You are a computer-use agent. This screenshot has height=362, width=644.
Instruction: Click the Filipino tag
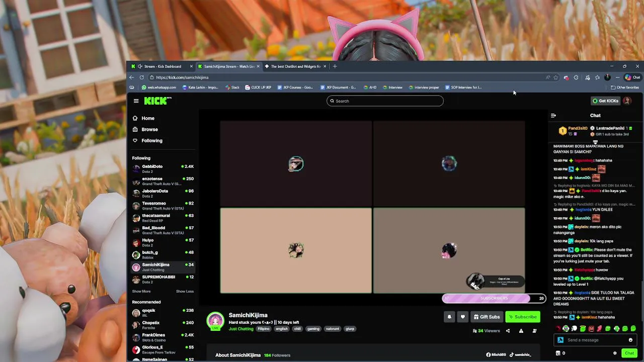click(264, 329)
